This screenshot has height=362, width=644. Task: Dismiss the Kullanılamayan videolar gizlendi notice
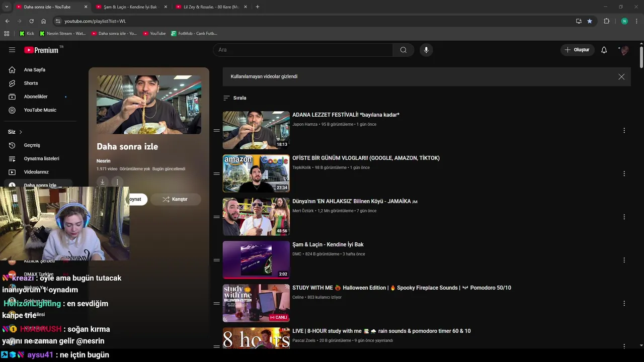coord(621,77)
